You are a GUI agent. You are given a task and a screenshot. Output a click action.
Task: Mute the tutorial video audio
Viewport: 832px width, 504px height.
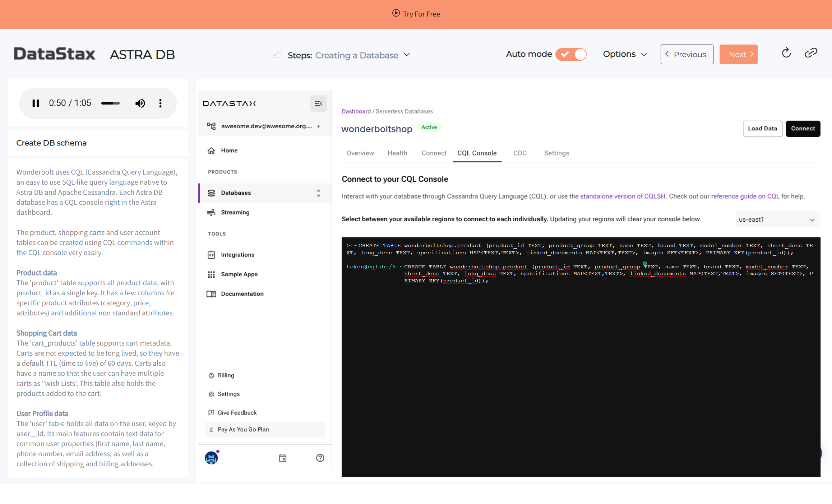click(x=140, y=103)
